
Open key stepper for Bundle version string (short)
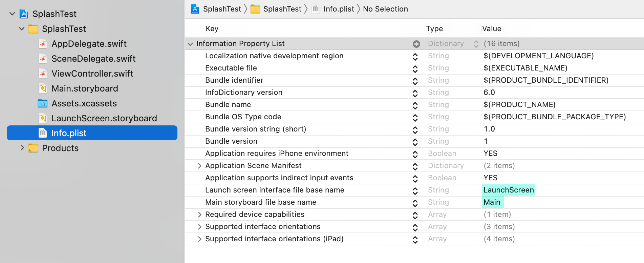click(x=415, y=130)
